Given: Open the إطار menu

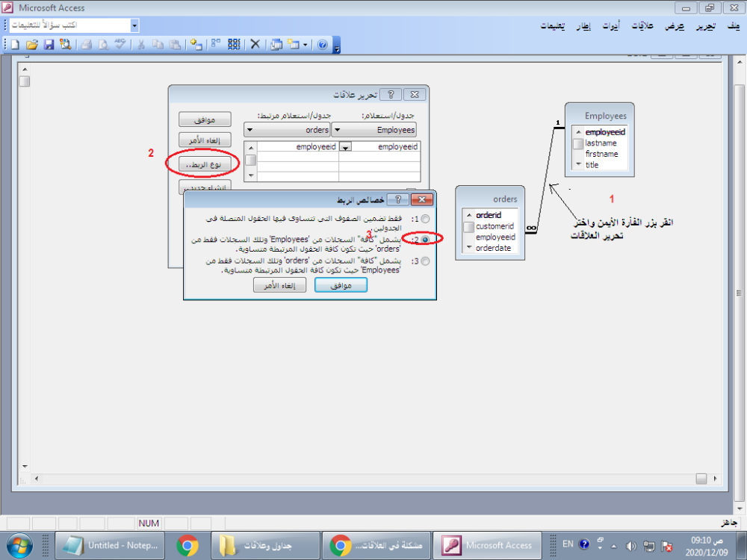Looking at the screenshot, I should point(583,25).
